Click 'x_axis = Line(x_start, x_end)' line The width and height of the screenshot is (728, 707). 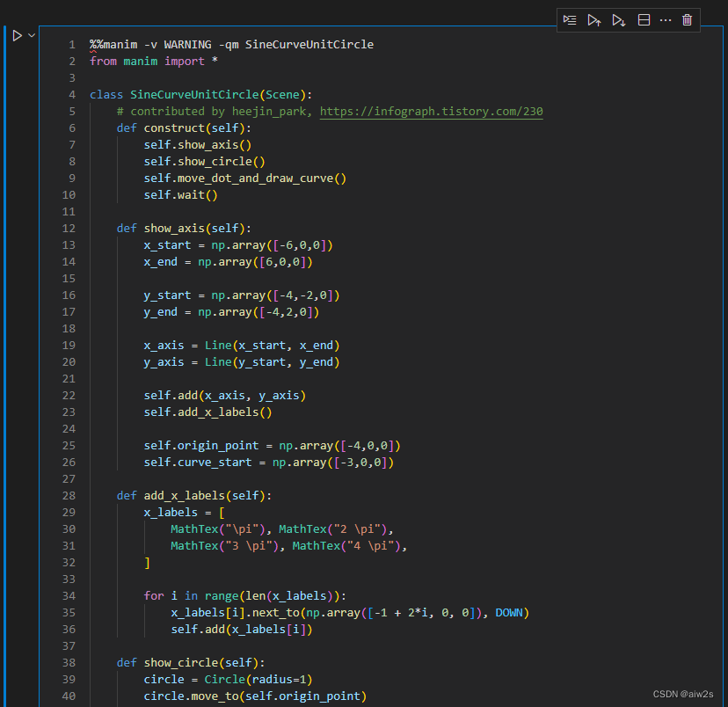click(x=242, y=346)
